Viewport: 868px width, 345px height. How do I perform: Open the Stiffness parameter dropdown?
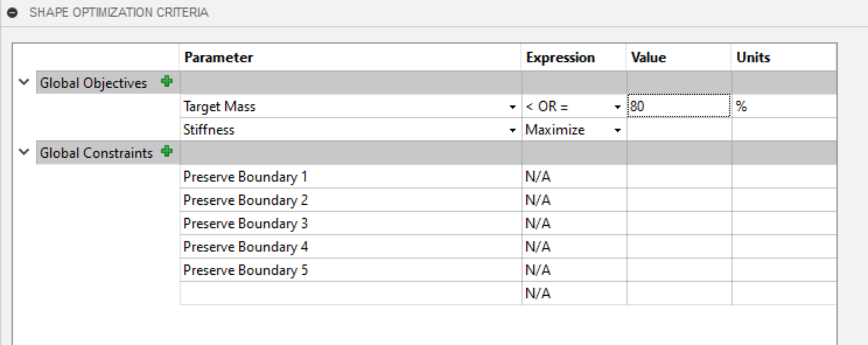click(x=512, y=130)
